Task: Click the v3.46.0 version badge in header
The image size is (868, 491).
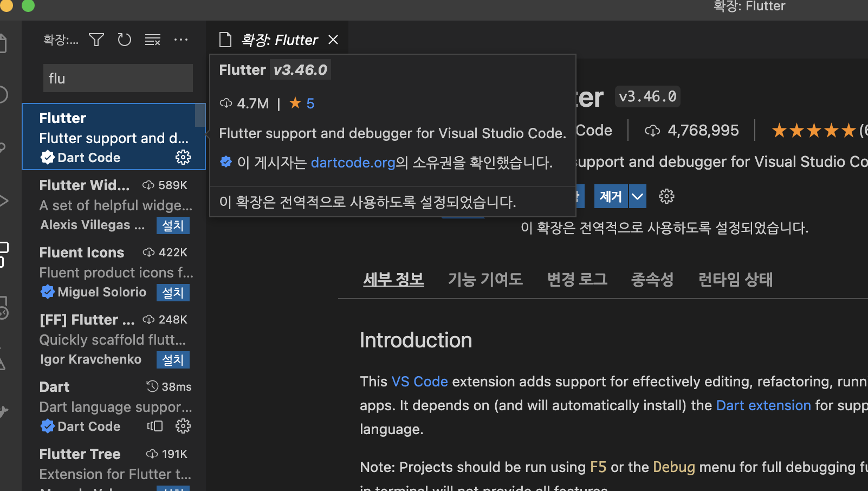Action: 647,97
